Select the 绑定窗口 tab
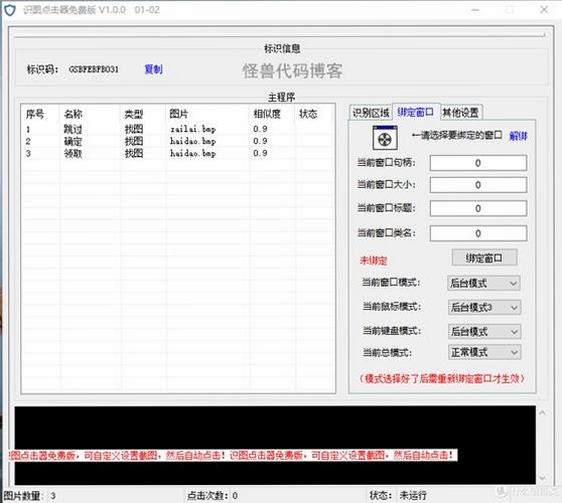Viewport: 562px width, 503px height. click(415, 112)
